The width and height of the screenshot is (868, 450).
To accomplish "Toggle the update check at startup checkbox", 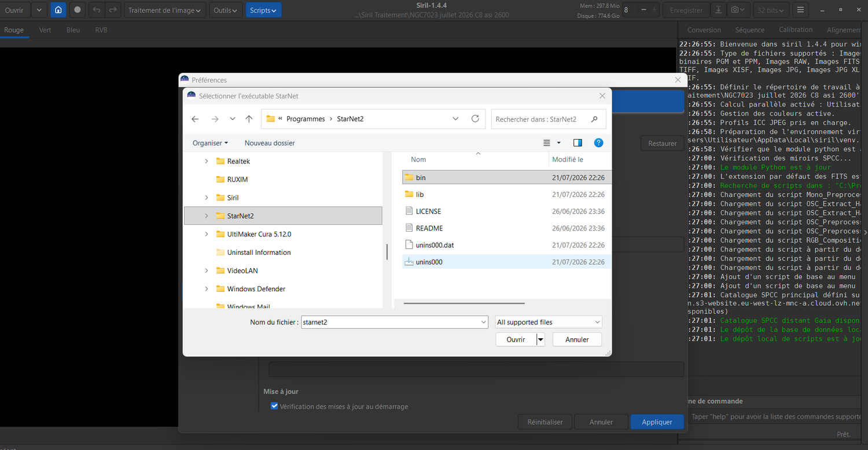I will [274, 406].
